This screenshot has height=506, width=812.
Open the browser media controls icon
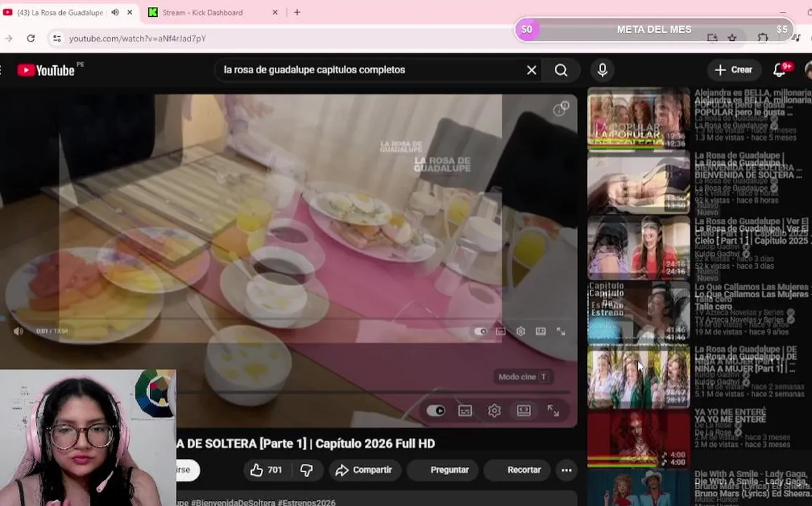pyautogui.click(x=796, y=38)
